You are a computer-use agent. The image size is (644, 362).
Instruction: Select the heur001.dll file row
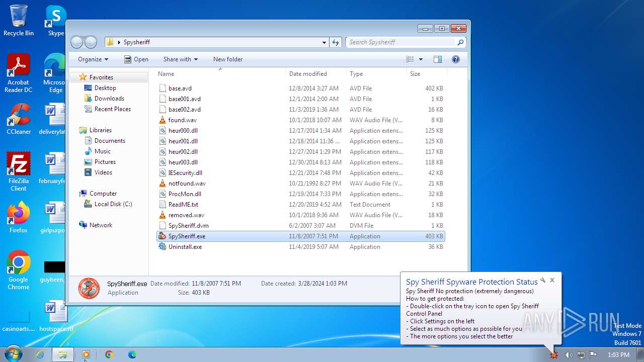pos(300,141)
